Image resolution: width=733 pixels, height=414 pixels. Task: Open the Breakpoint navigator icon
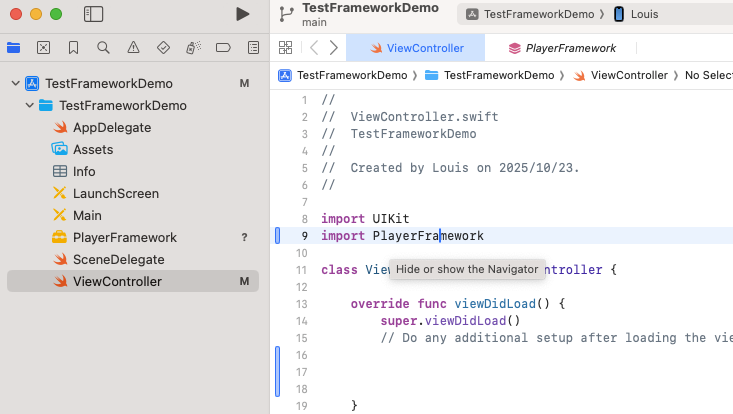(x=223, y=48)
